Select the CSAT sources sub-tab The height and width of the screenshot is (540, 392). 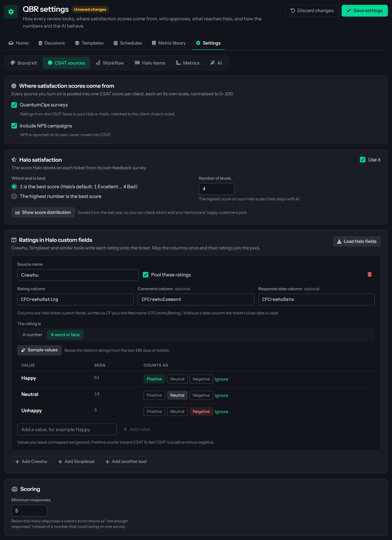coord(66,63)
